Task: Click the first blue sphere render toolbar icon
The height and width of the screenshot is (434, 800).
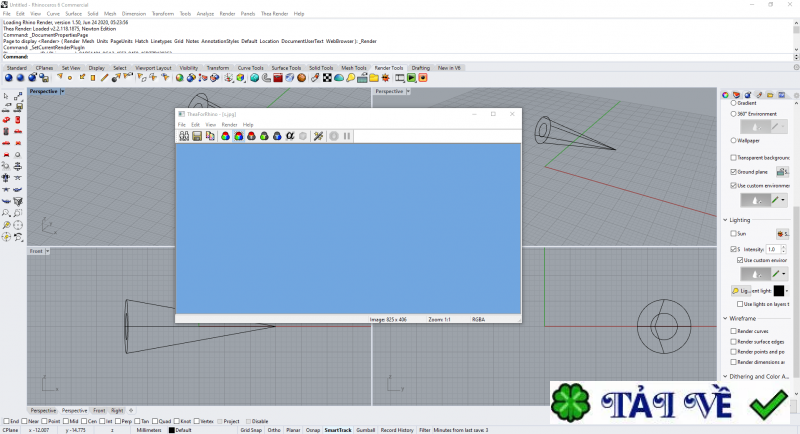Action: coord(9,78)
